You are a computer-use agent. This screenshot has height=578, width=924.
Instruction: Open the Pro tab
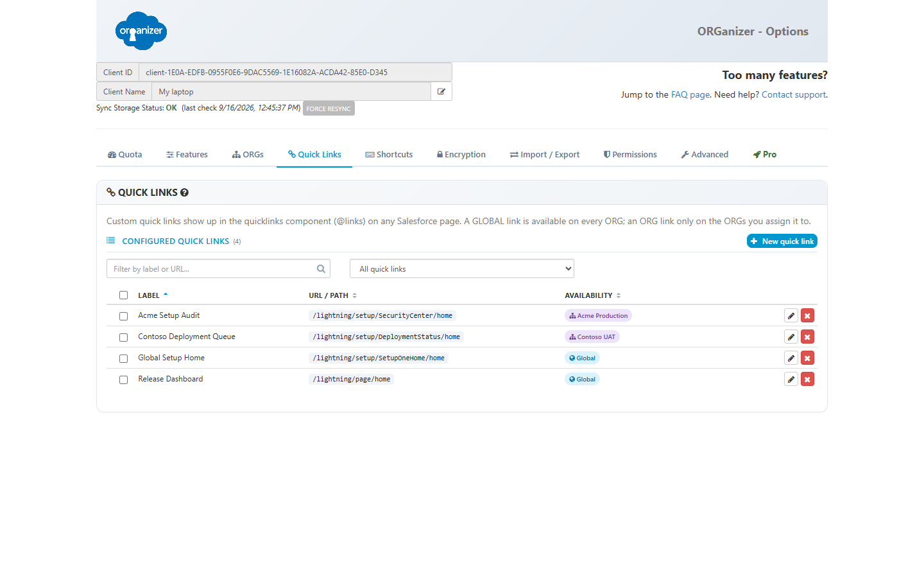(x=765, y=155)
